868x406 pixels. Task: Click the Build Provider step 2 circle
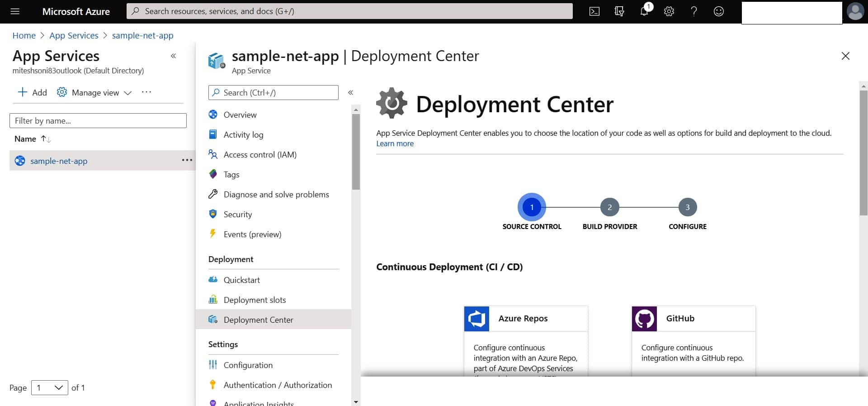tap(609, 207)
